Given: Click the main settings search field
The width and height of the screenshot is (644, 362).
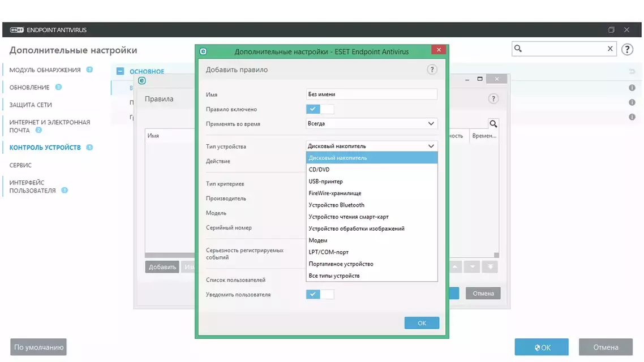Looking at the screenshot, I should click(564, 49).
